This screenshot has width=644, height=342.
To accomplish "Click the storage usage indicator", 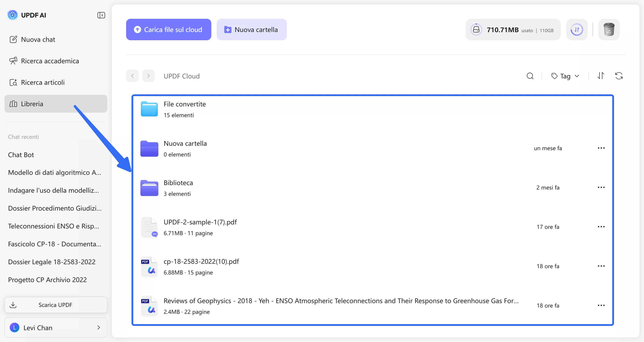I will click(x=513, y=30).
